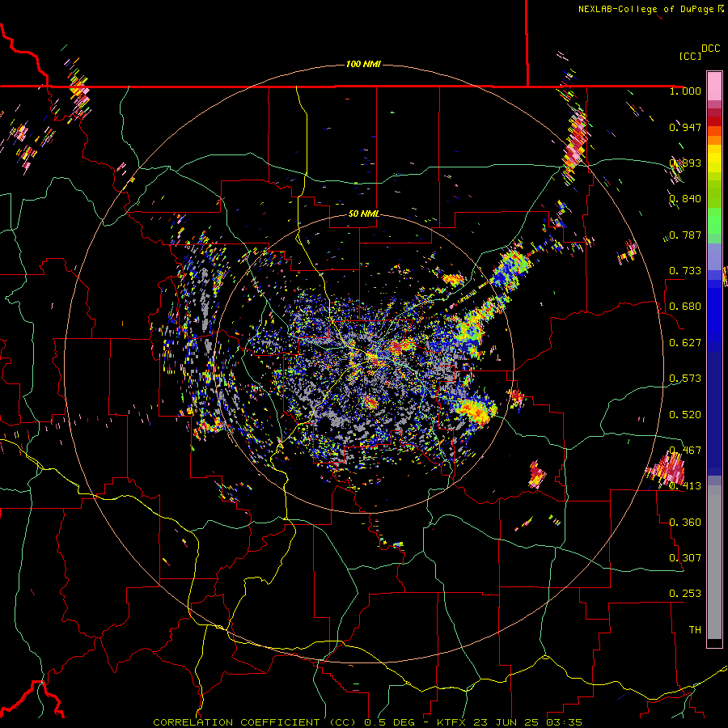Viewport: 728px width, 728px height.
Task: Select the 0.947 value on color scale
Action: pyautogui.click(x=685, y=127)
